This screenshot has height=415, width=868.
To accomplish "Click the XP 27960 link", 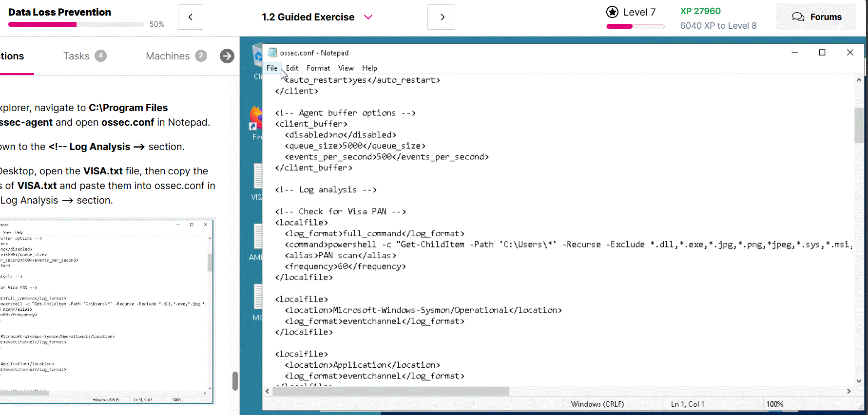I will (x=700, y=11).
